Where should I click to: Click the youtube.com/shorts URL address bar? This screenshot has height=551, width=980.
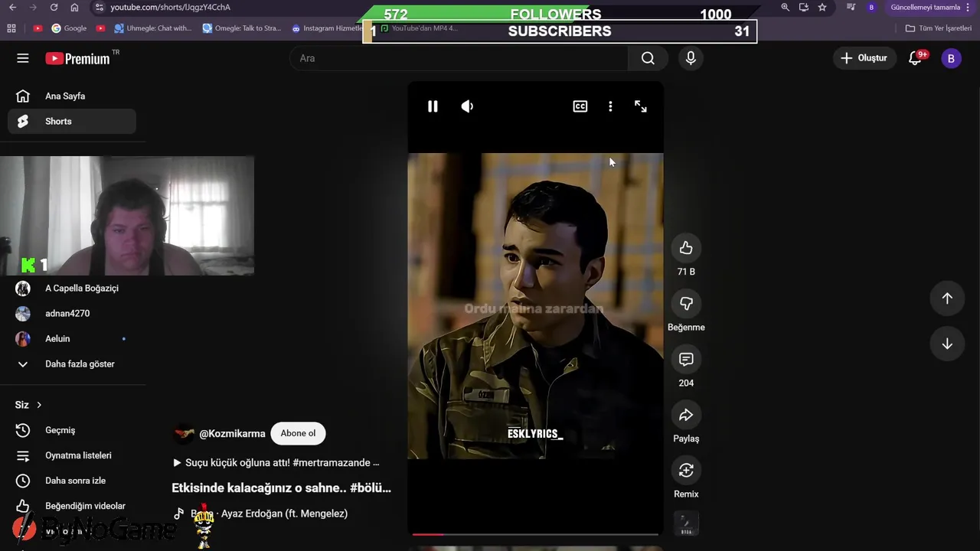(x=170, y=7)
